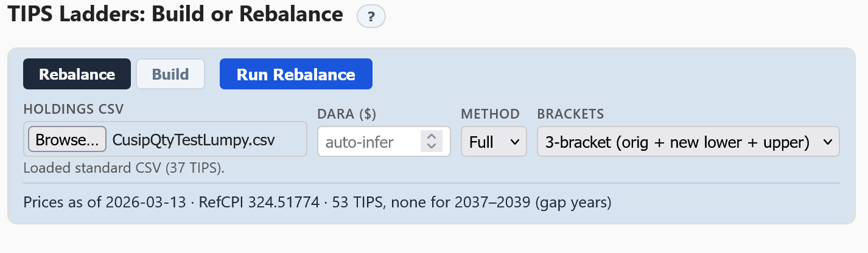Click the Run Rebalance button
The image size is (868, 253).
click(x=296, y=74)
